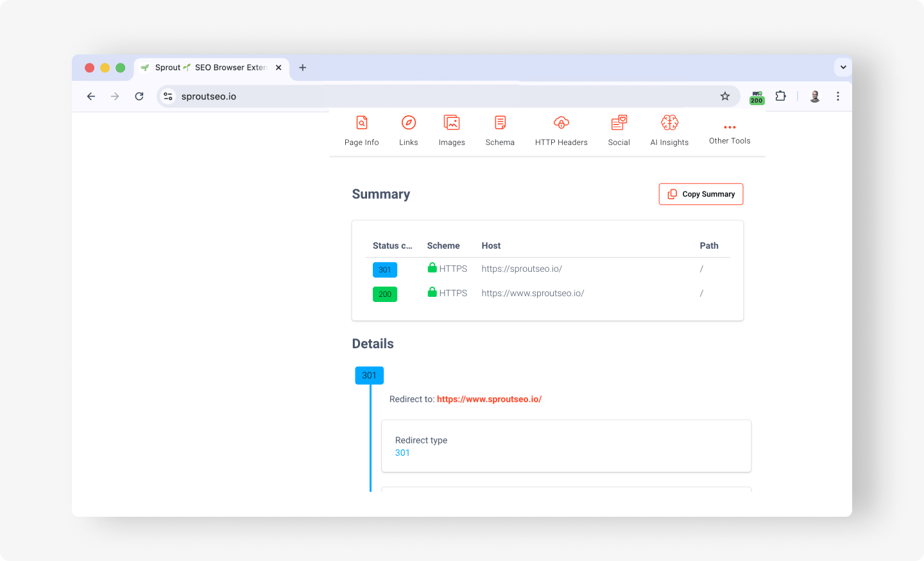Click the green lock beside the 200 row HTTPS
Viewport: 924px width, 561px height.
[x=432, y=292]
